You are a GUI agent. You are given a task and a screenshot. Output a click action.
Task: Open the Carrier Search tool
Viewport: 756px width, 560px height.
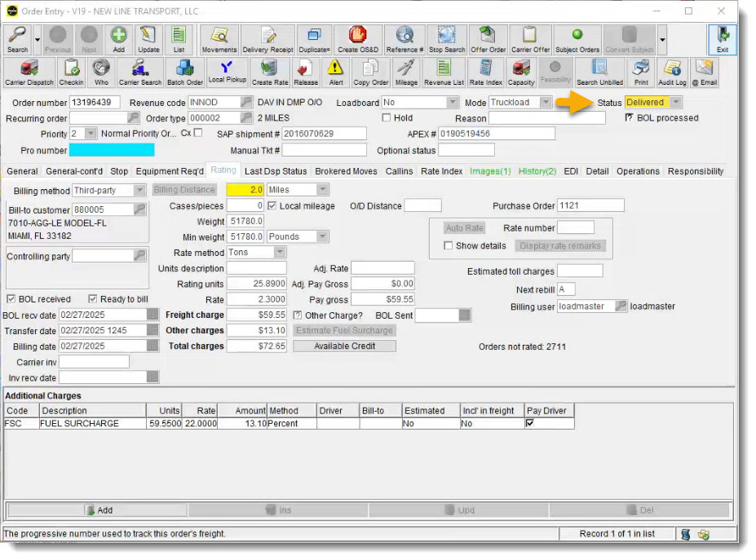point(139,73)
